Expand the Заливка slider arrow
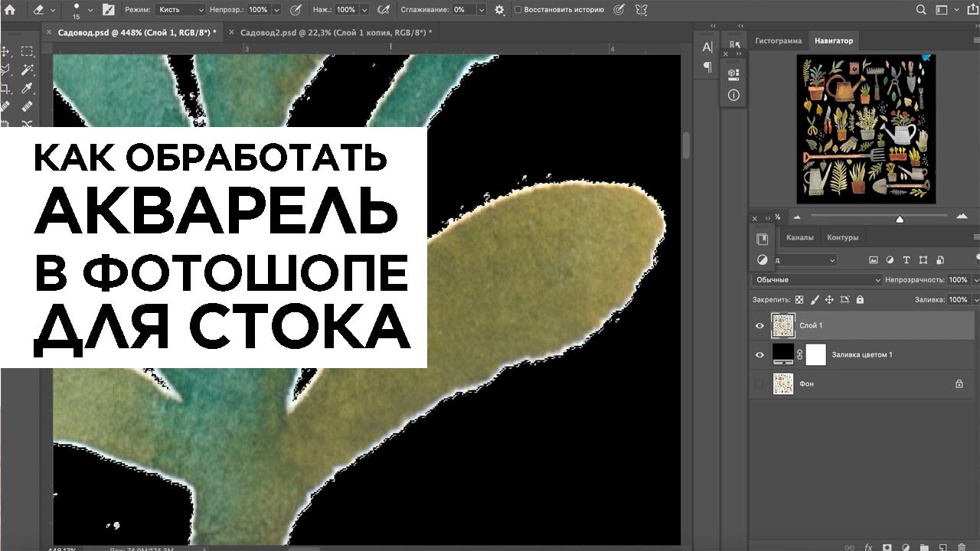This screenshot has height=551, width=980. (976, 300)
